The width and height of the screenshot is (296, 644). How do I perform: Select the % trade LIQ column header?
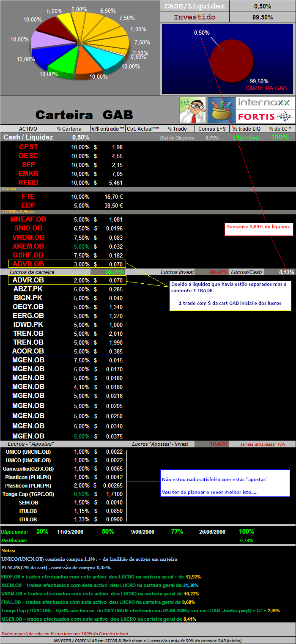247,129
